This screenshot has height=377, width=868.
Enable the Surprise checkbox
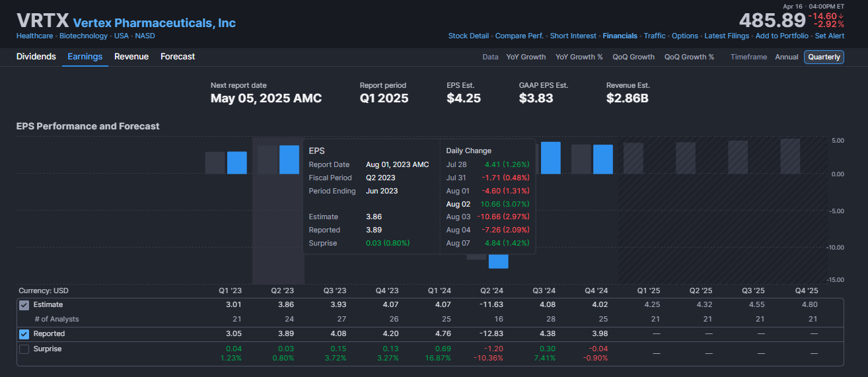[24, 349]
